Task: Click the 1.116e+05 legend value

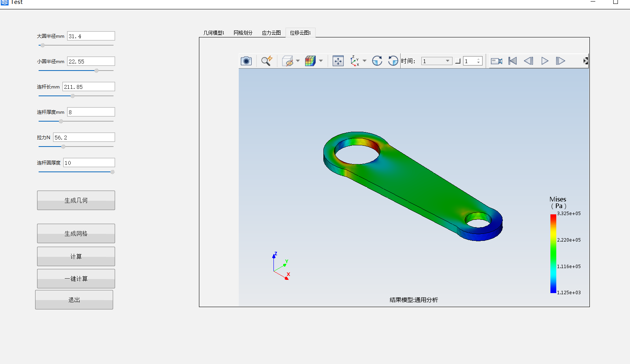Action: click(569, 267)
